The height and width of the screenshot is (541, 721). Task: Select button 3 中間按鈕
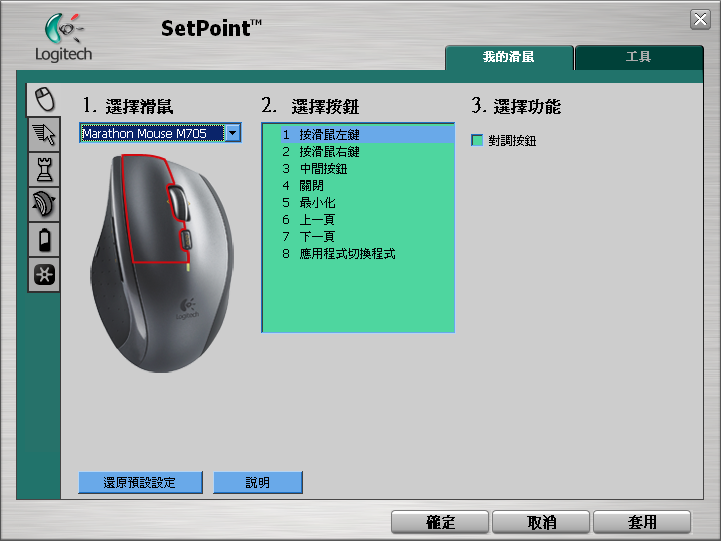coord(367,169)
